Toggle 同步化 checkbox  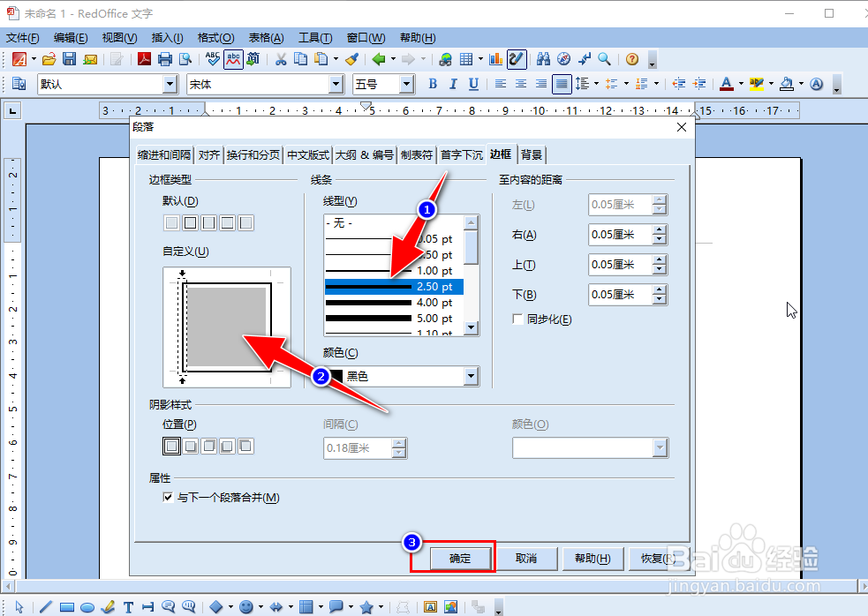(x=518, y=319)
